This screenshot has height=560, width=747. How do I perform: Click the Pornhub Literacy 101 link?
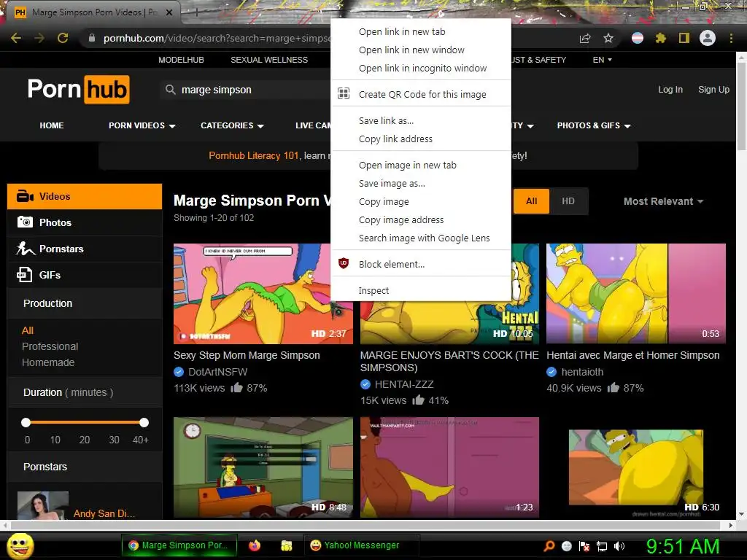pyautogui.click(x=253, y=156)
